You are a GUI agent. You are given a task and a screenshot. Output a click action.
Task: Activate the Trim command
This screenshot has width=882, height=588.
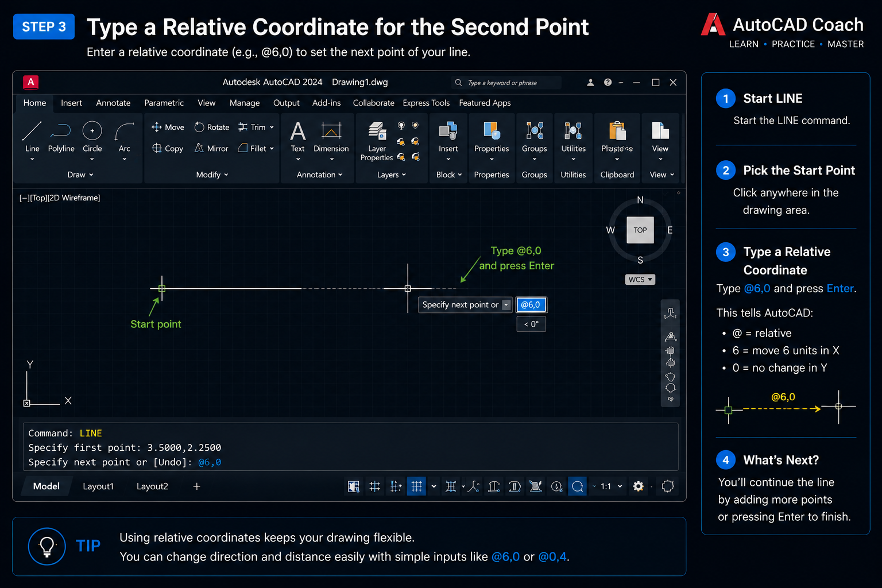click(x=252, y=127)
